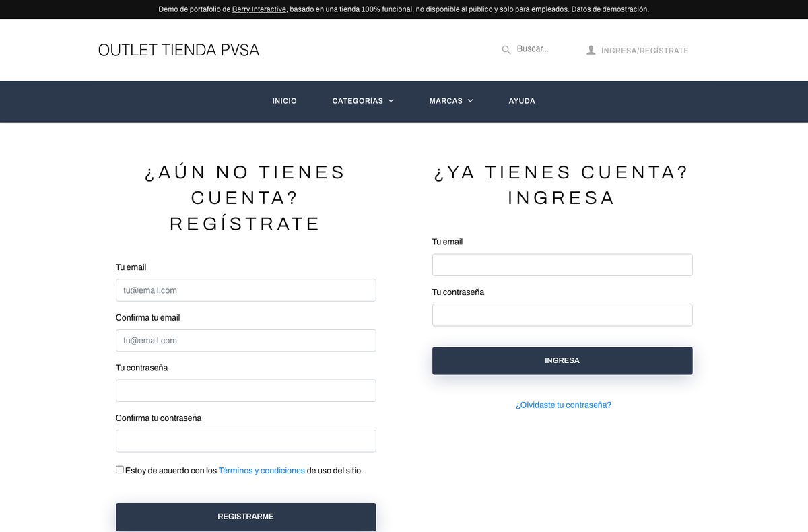Click the search magnifier icon
The height and width of the screenshot is (532, 808).
(x=506, y=50)
